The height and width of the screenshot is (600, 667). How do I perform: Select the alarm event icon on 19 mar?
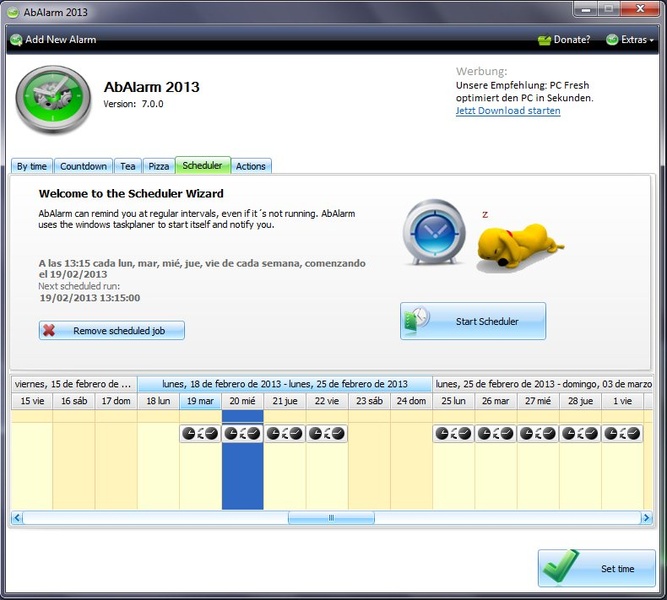click(x=200, y=434)
